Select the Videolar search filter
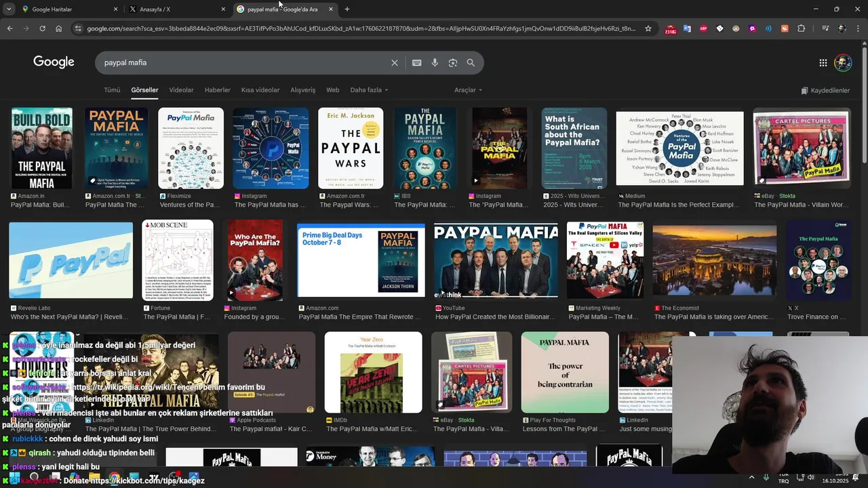Screen dimensions: 868x488 (x=181, y=90)
